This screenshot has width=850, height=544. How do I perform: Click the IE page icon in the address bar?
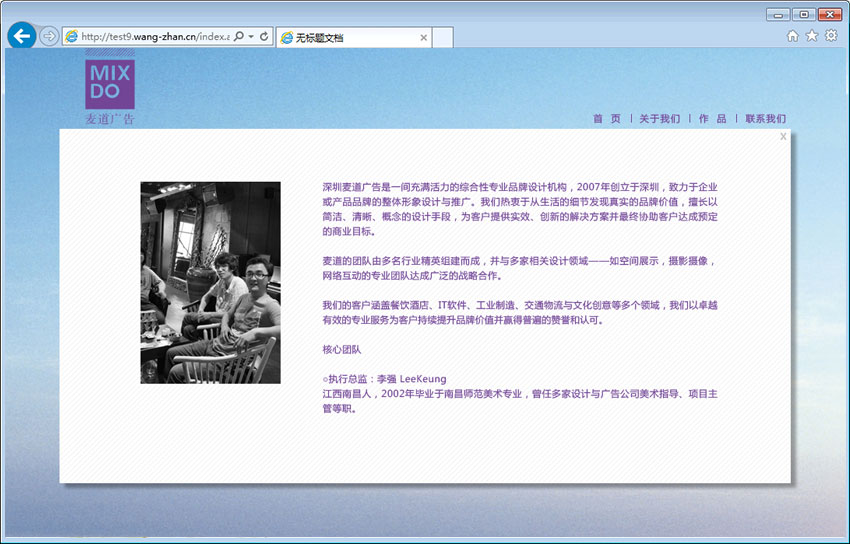click(x=72, y=36)
